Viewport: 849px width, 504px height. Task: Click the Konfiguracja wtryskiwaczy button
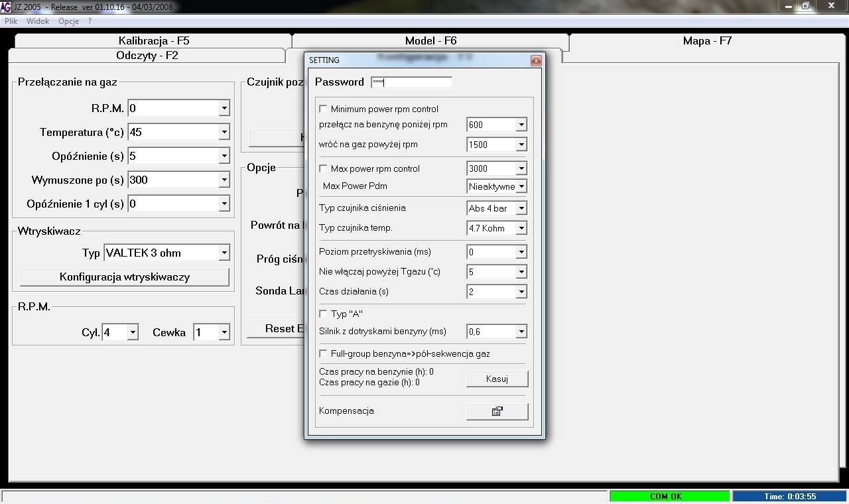[x=125, y=277]
